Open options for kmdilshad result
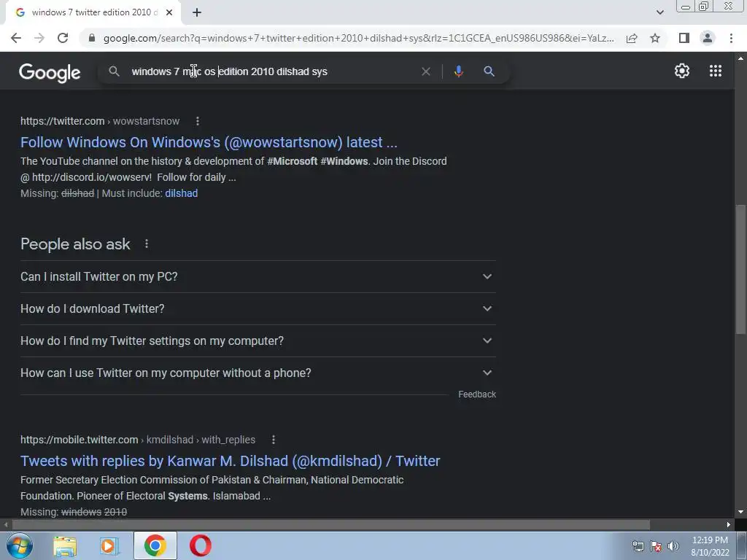Screen dimensions: 747x560 273,440
